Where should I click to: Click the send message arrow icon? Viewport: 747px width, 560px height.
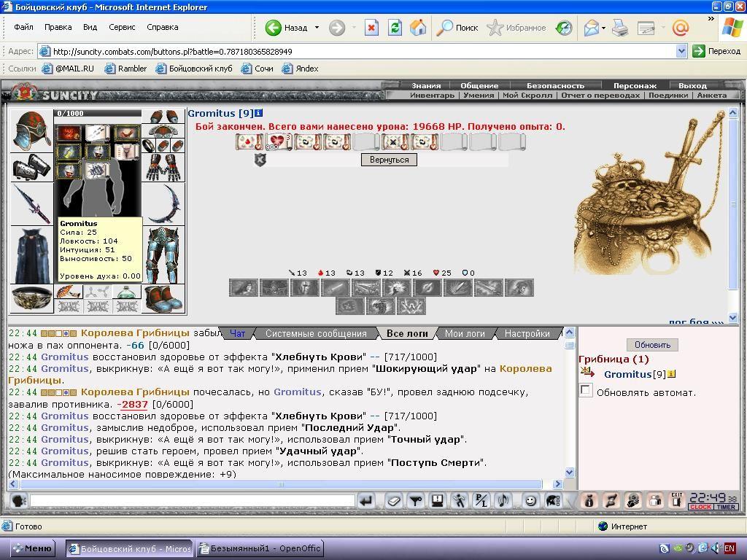[x=366, y=501]
